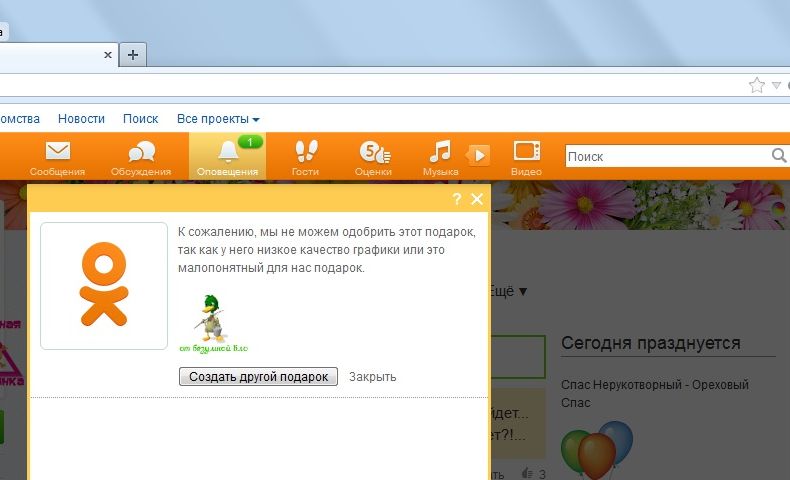Viewport: 790px width, 480px height.
Task: Click the magnifier icon in search field
Action: [779, 156]
